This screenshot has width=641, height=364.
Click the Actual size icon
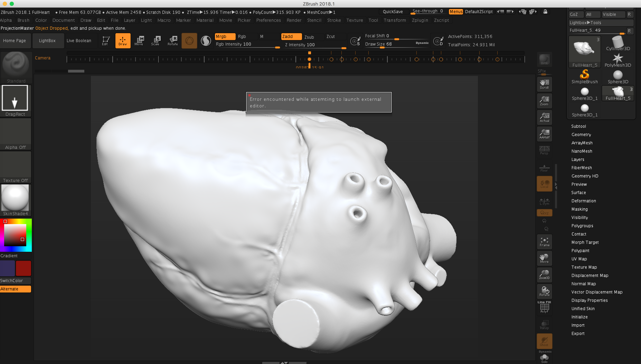click(x=544, y=117)
